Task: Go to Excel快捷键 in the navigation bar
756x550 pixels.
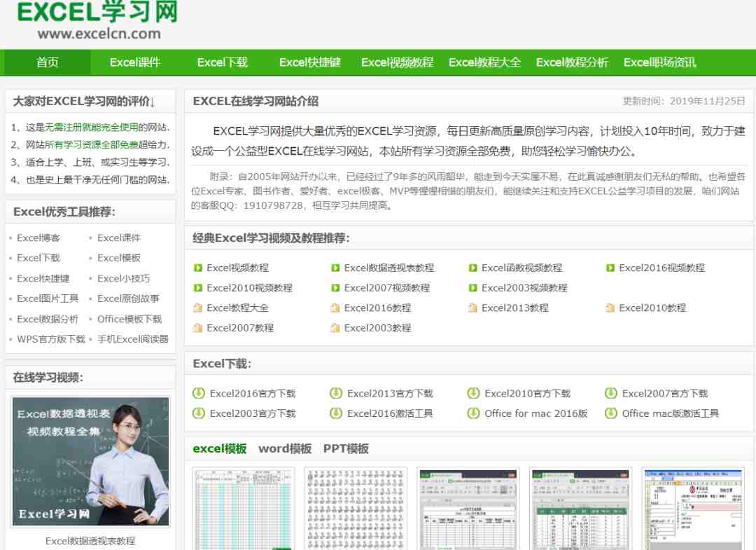Action: tap(309, 62)
